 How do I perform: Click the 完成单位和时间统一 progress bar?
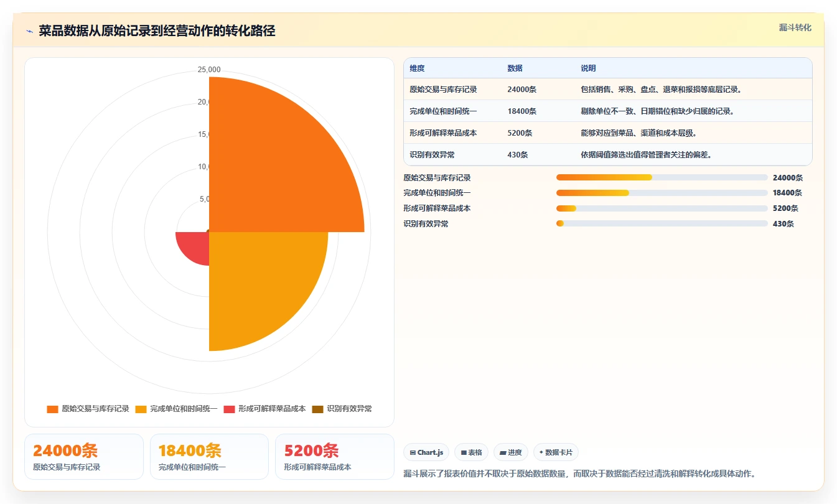[x=662, y=193]
